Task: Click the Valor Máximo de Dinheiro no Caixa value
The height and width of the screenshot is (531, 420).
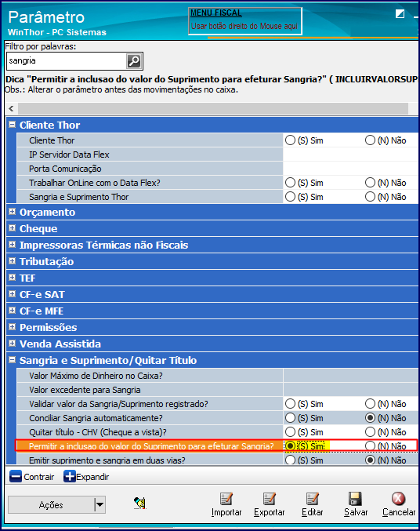Action: click(350, 376)
